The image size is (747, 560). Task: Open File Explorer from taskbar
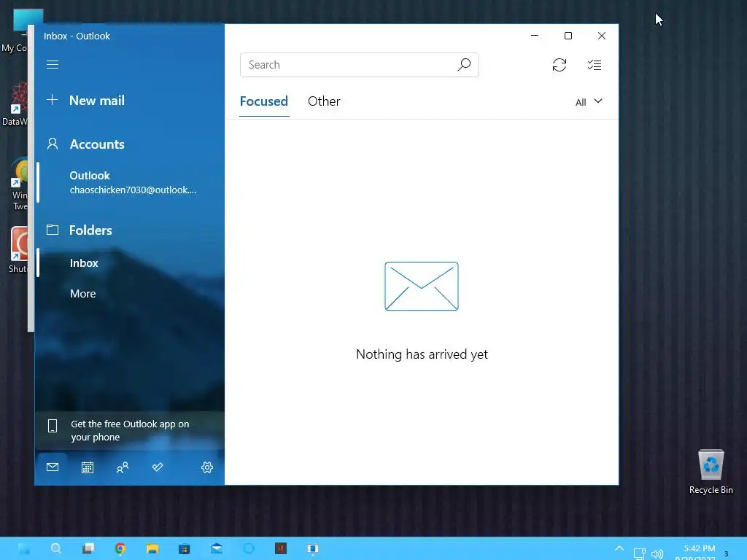(152, 548)
